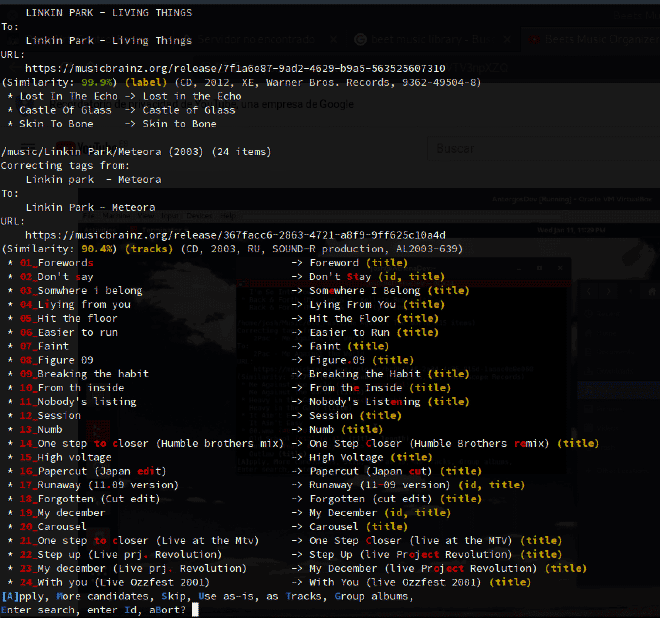Screen dimensions: 660x618
Task: Select 'LINKIN PARK - LIVING THINGS' header text
Action: [x=109, y=13]
